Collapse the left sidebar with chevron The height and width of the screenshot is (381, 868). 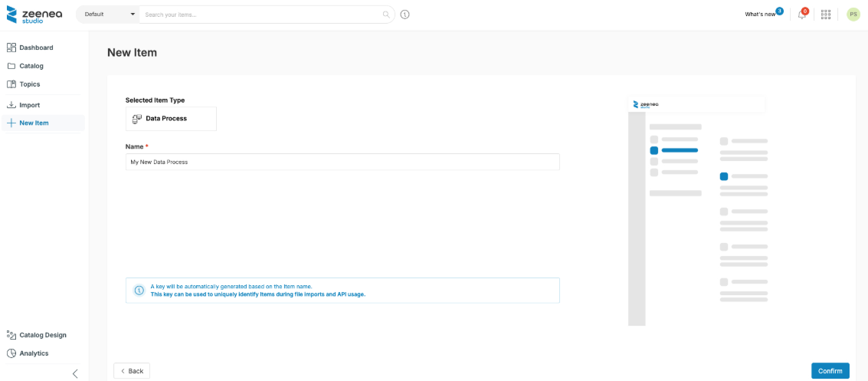pos(75,373)
